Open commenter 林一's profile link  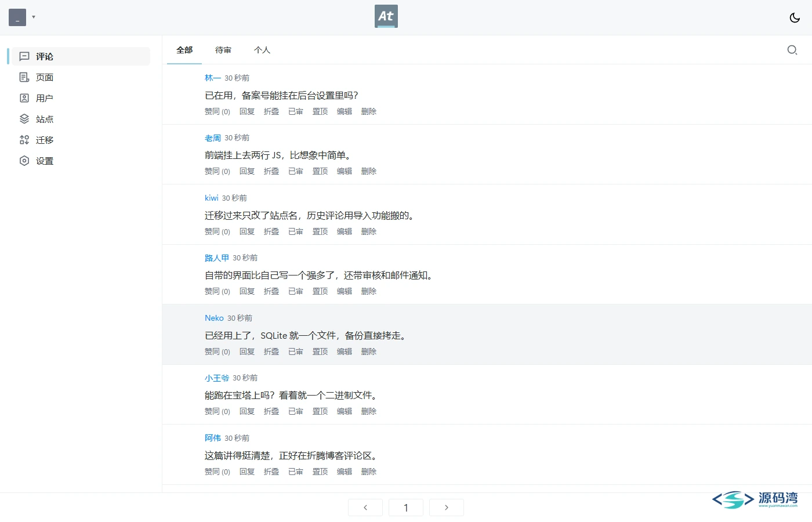(x=213, y=78)
